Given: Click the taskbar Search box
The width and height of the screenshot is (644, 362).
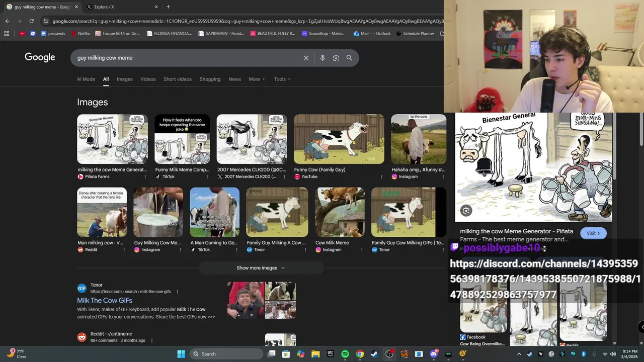Looking at the screenshot, I should click(226, 354).
